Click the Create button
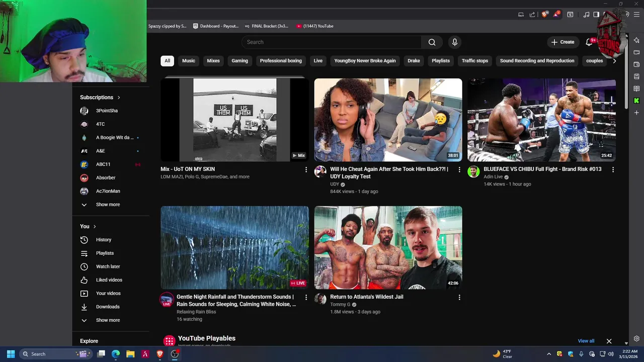644x362 pixels. [x=563, y=42]
